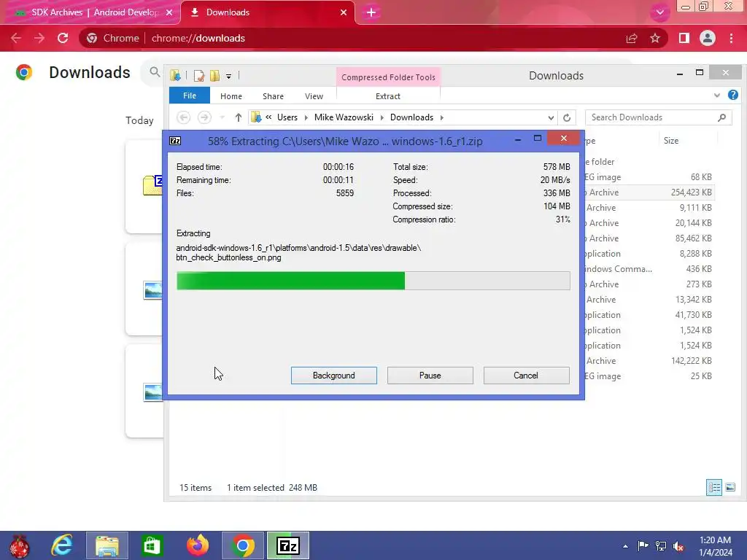Select Compressed Folder Tools contextual tab
747x560 pixels.
pyautogui.click(x=388, y=77)
